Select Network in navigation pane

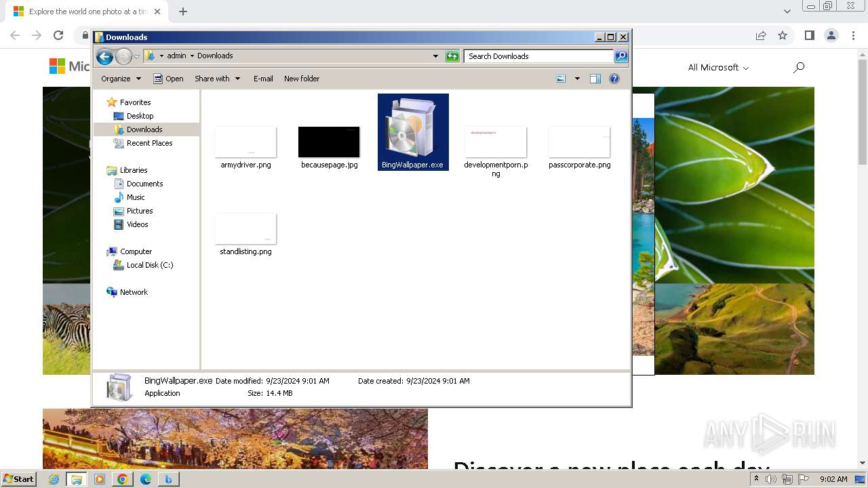[x=134, y=292]
